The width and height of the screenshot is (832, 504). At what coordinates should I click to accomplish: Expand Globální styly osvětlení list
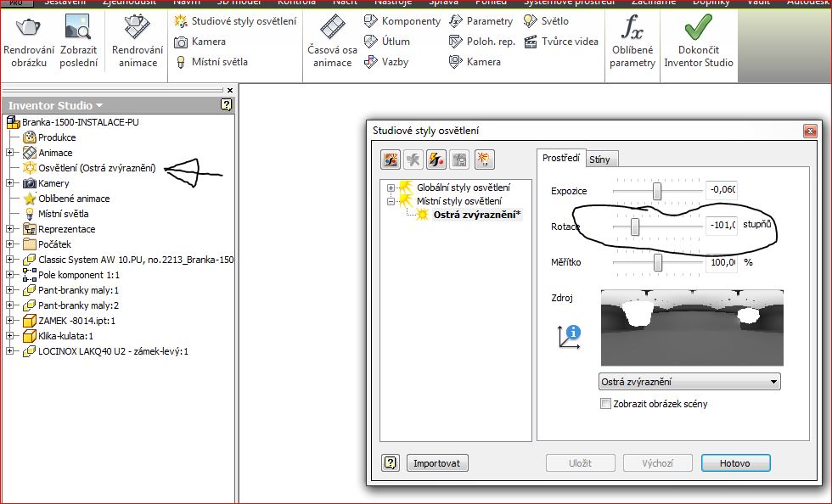pyautogui.click(x=391, y=188)
